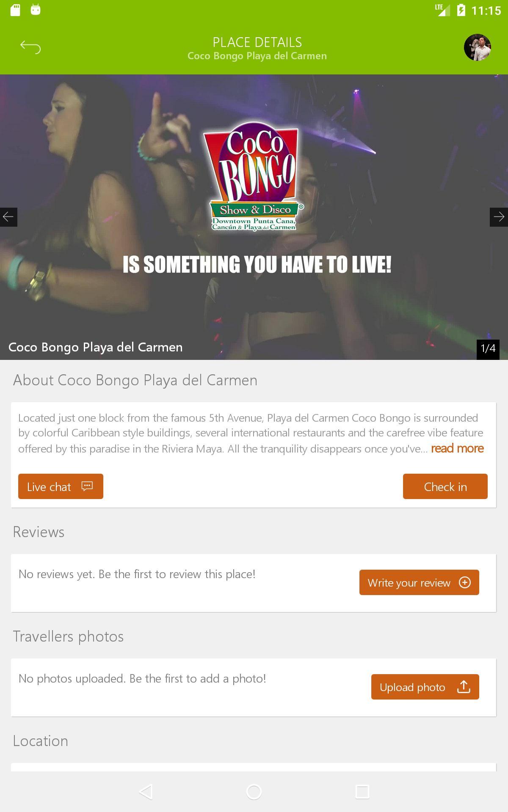Tap the back arrow in header
This screenshot has height=812, width=508.
(x=30, y=47)
